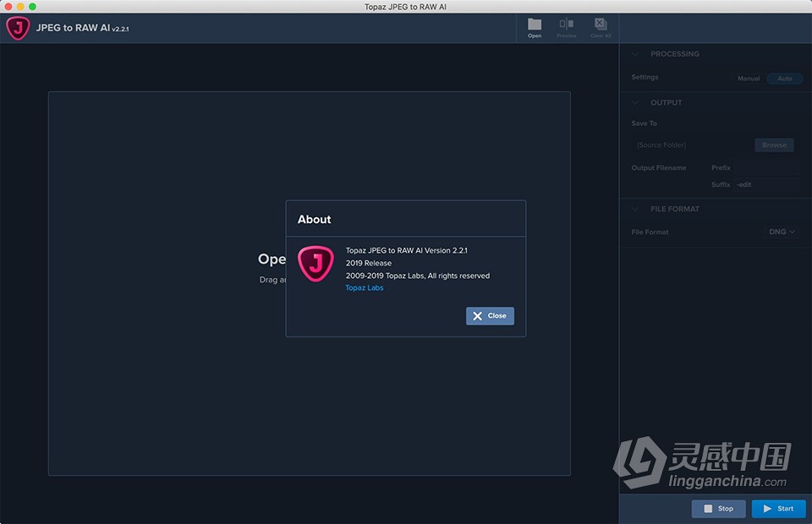Click the Browse button for Save To
Image resolution: width=812 pixels, height=524 pixels.
click(x=774, y=145)
